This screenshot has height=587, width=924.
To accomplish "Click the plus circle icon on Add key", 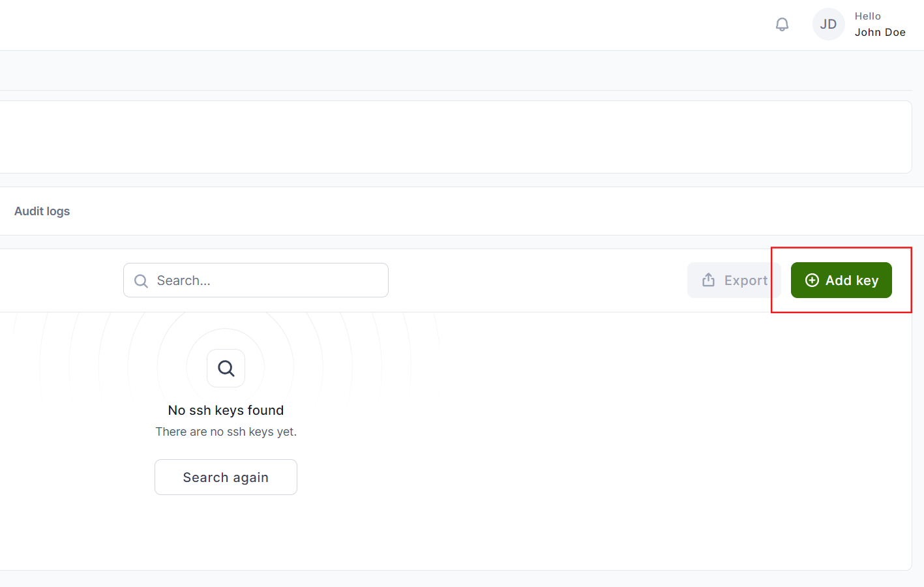I will pos(812,280).
